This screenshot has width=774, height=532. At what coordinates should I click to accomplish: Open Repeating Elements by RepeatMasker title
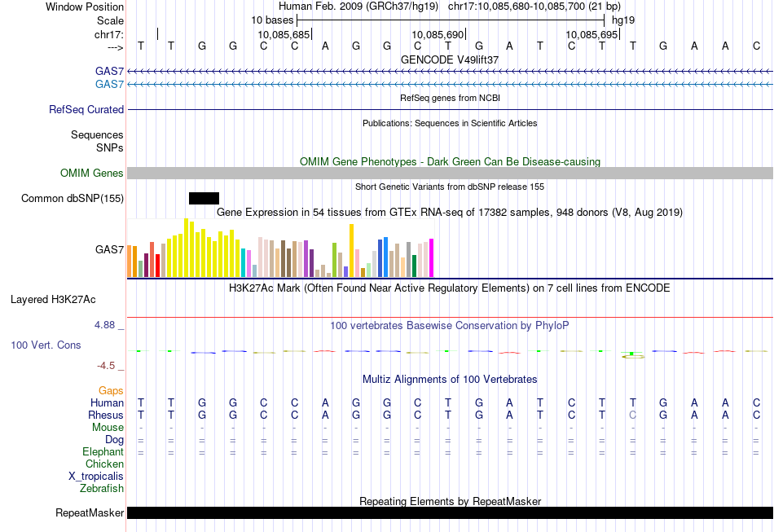click(x=450, y=501)
